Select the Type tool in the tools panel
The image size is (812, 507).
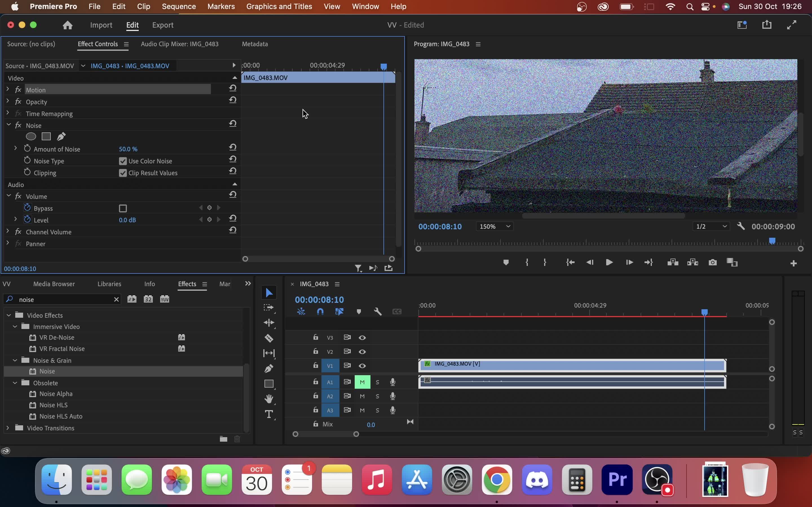pos(269,414)
